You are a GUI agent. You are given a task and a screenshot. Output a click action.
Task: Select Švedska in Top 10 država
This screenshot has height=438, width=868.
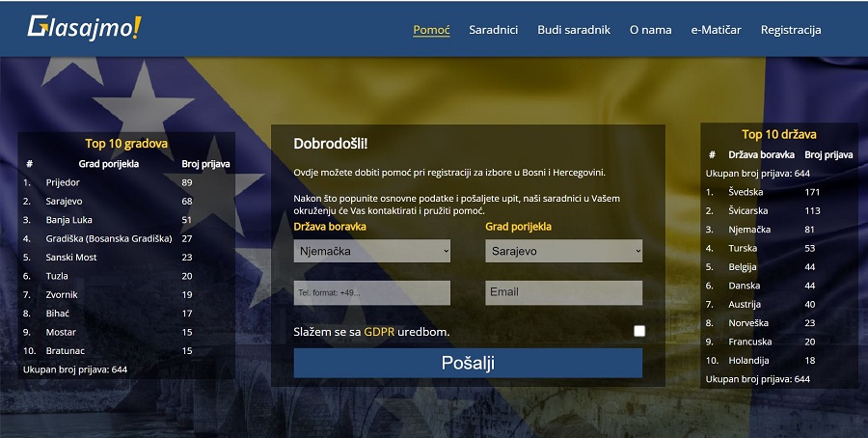coord(746,192)
